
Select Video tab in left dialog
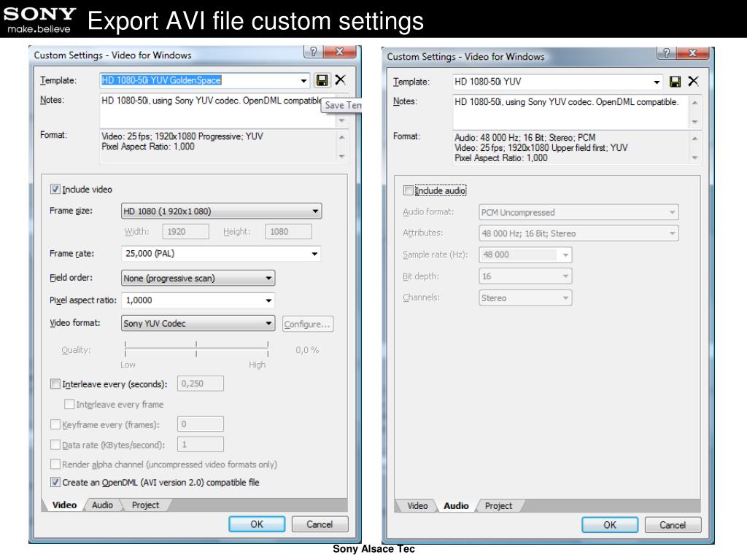pos(64,505)
